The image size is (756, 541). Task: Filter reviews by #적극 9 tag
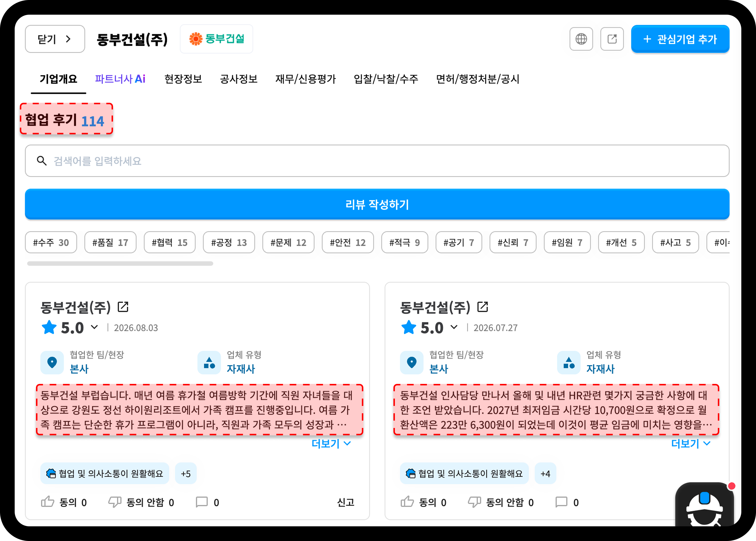(x=405, y=242)
